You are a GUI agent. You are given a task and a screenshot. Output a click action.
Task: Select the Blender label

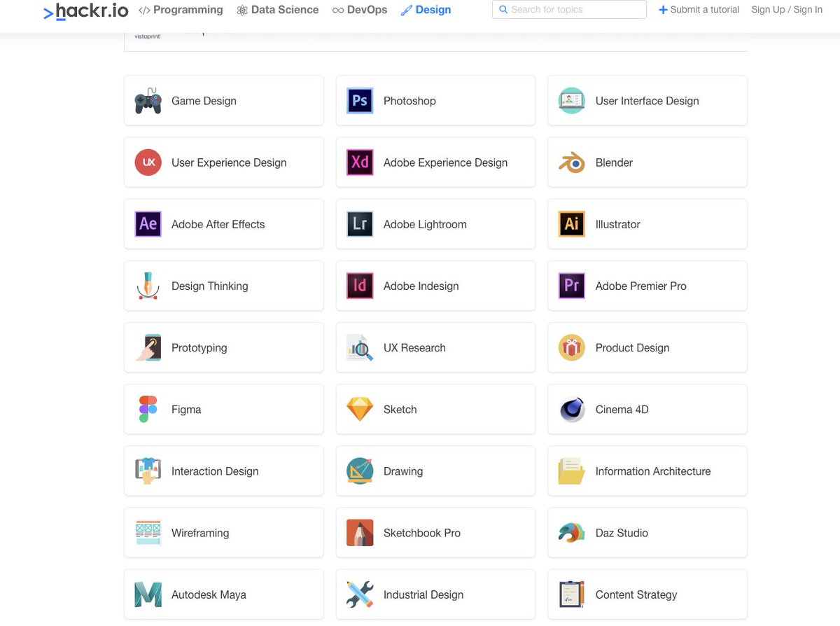pos(614,162)
